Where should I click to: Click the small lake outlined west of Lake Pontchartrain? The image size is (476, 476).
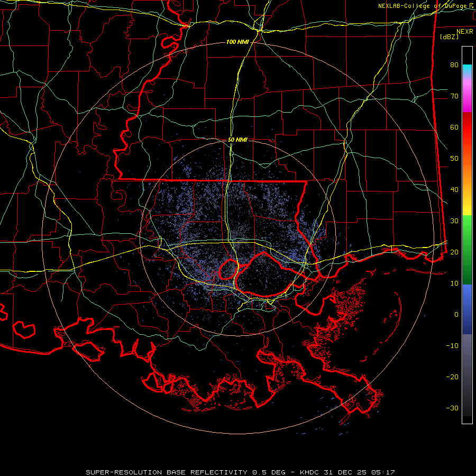(x=228, y=269)
